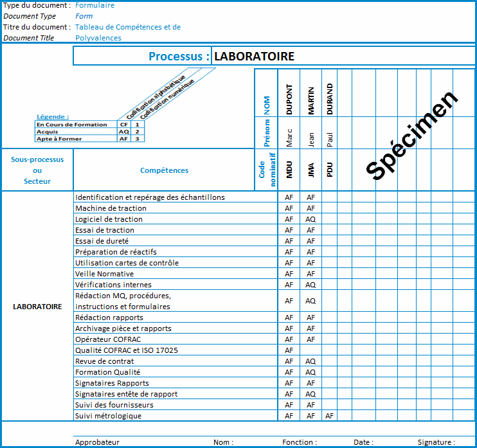Click the 'Vérifications internes' row
Image resolution: width=477 pixels, height=448 pixels.
175,285
